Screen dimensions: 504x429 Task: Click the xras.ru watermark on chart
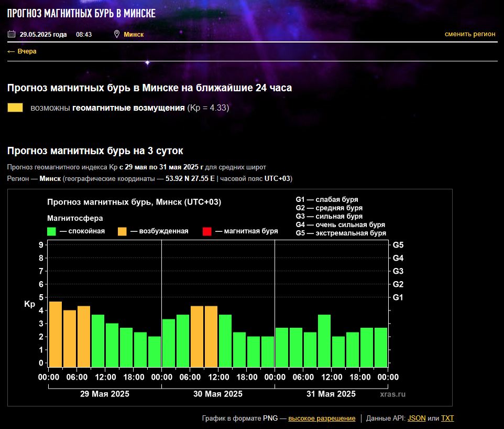[393, 394]
